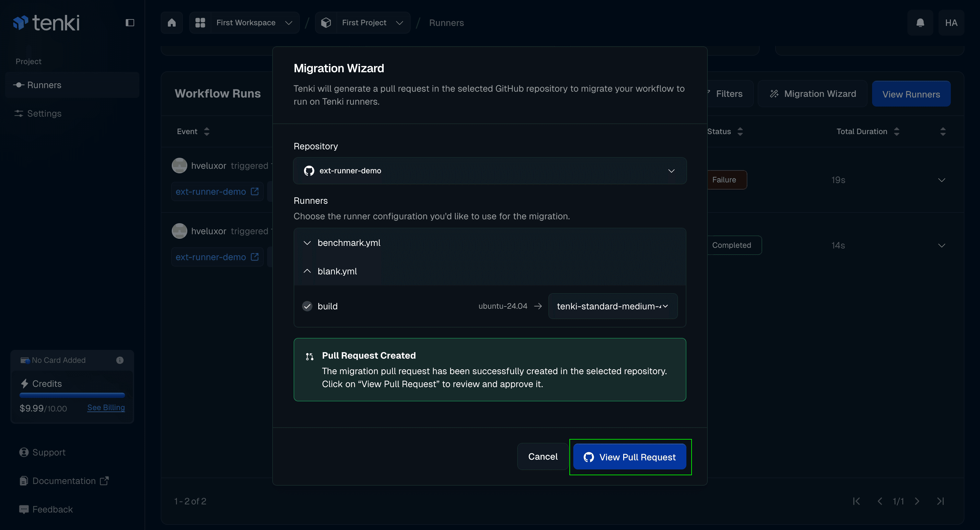Click arrow icon after ubuntu-24.04

[538, 306]
